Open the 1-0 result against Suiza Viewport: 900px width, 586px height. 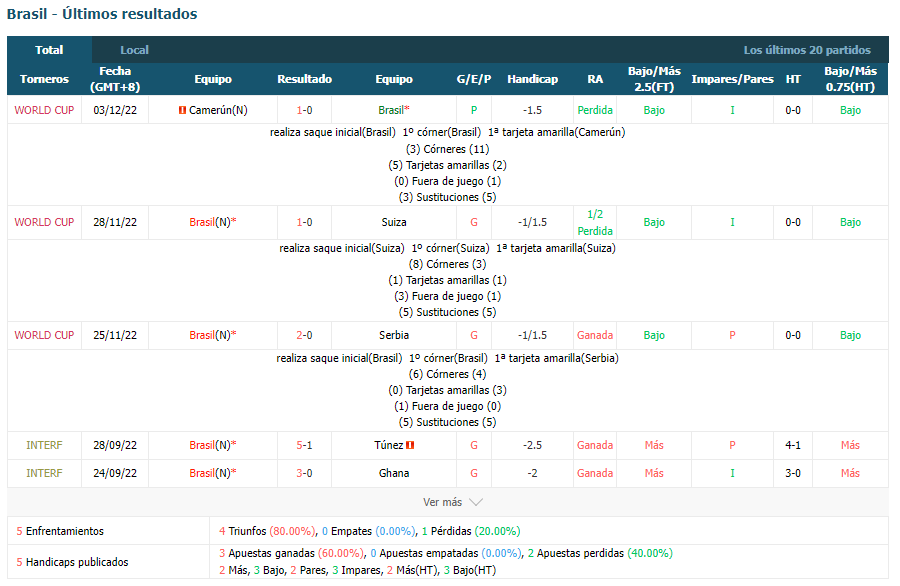pyautogui.click(x=304, y=222)
